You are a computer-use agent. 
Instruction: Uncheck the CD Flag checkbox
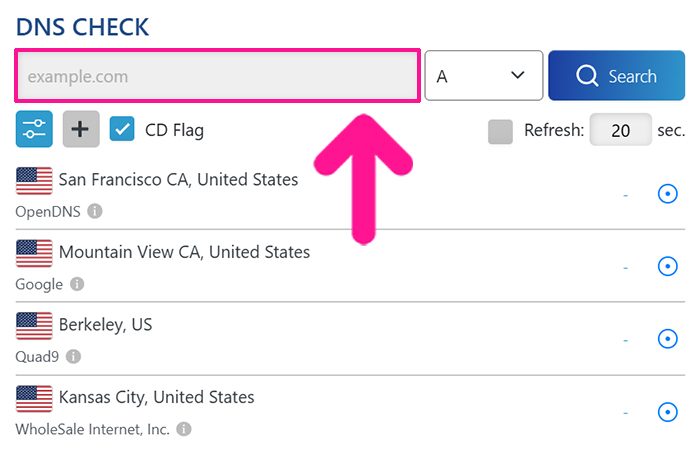[x=122, y=130]
